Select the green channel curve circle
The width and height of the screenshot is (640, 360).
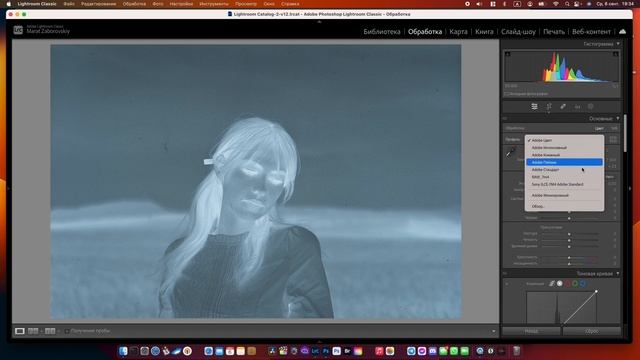[x=575, y=283]
